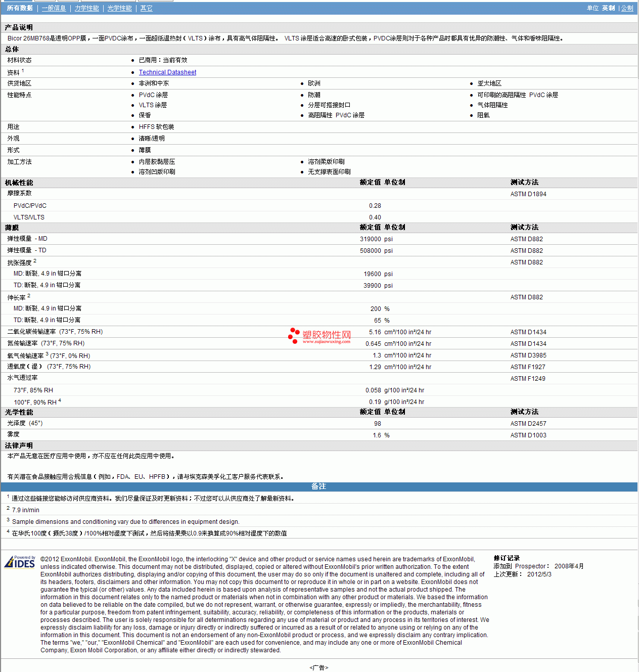This screenshot has width=639, height=672.
Task: Click the 亚太地区 region entry
Action: coord(489,83)
